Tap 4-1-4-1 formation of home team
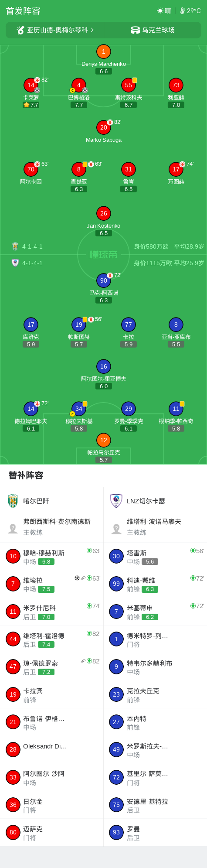Screen dimensions: 207x868 (32, 246)
